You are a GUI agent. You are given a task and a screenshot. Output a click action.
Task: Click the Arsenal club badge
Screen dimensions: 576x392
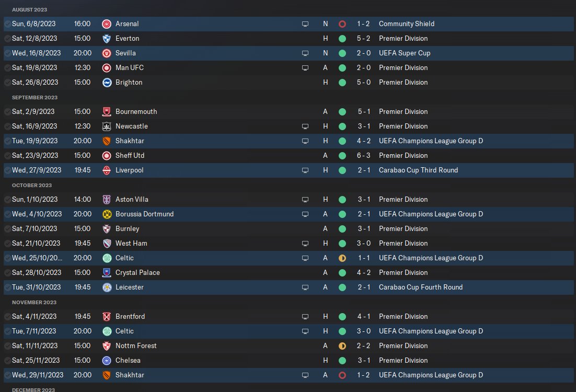point(107,24)
